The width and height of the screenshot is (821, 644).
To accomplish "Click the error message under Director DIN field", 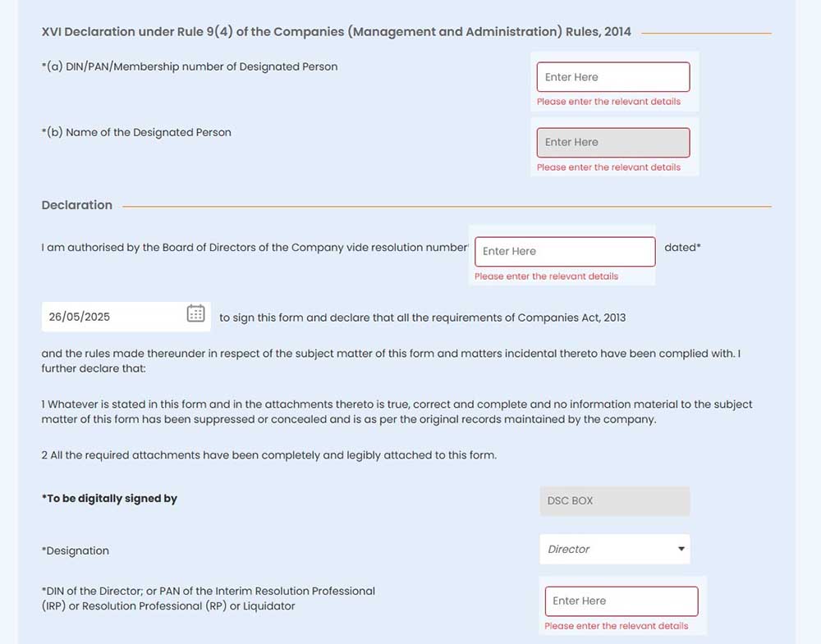I will point(616,626).
